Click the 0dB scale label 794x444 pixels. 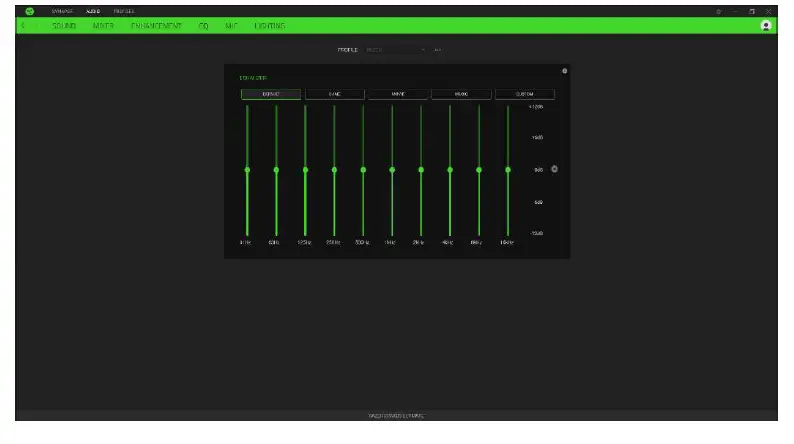(538, 170)
